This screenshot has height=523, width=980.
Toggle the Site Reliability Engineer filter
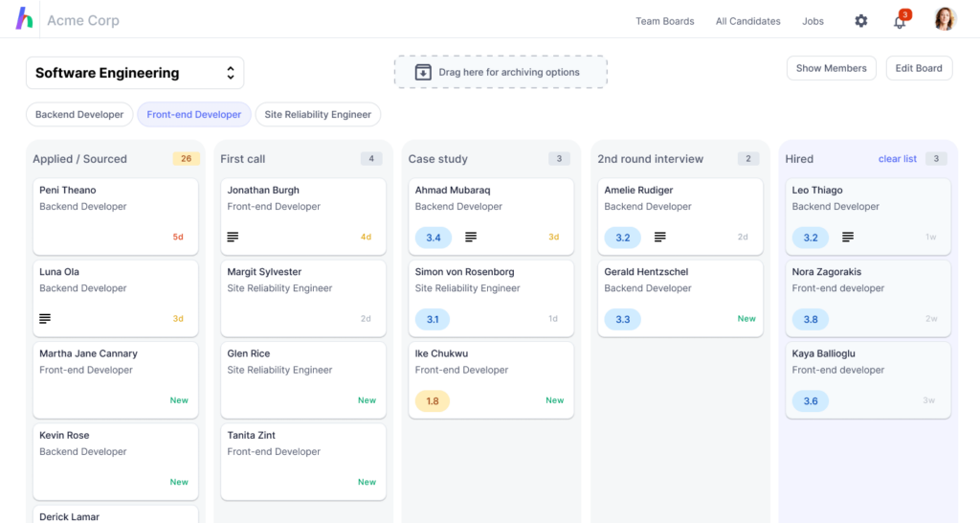pos(318,114)
